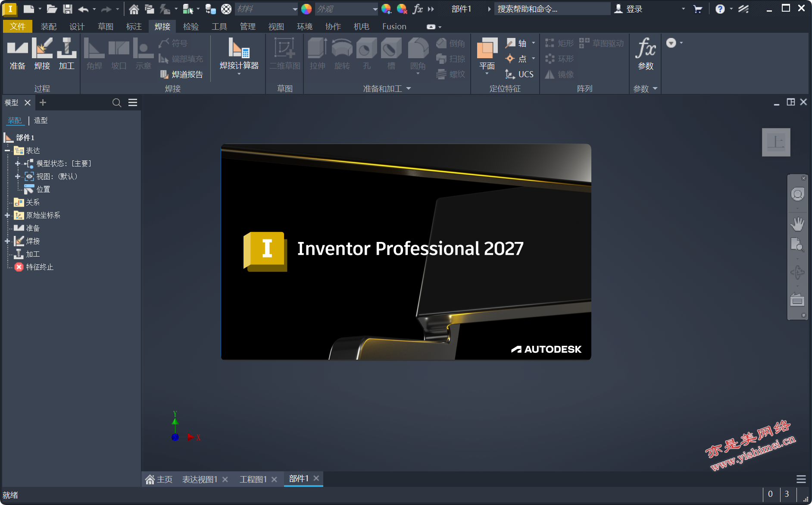
Task: Click the Look At tool in navigation bar
Action: [x=797, y=300]
